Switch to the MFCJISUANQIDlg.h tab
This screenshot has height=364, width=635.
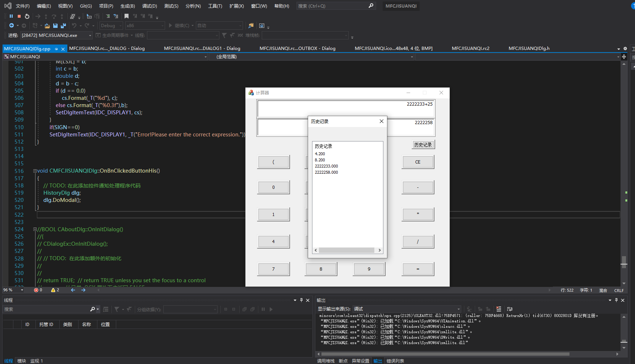tap(529, 48)
